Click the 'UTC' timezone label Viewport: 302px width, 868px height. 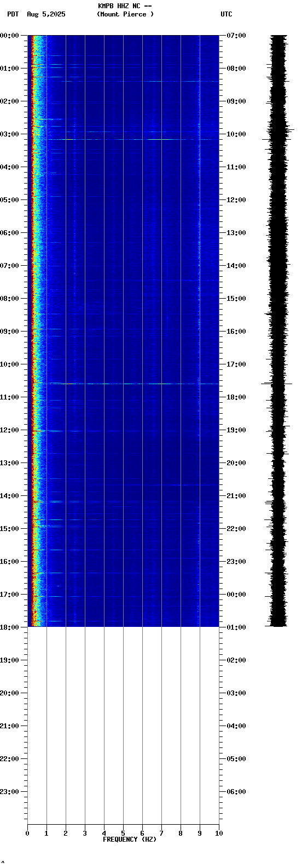[x=226, y=14]
